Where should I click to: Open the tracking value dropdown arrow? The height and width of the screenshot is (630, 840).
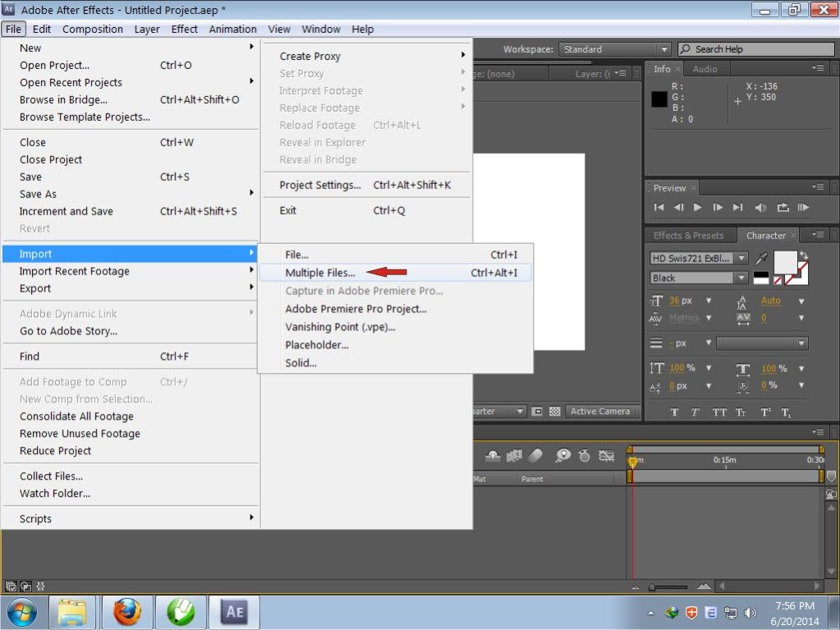[801, 318]
